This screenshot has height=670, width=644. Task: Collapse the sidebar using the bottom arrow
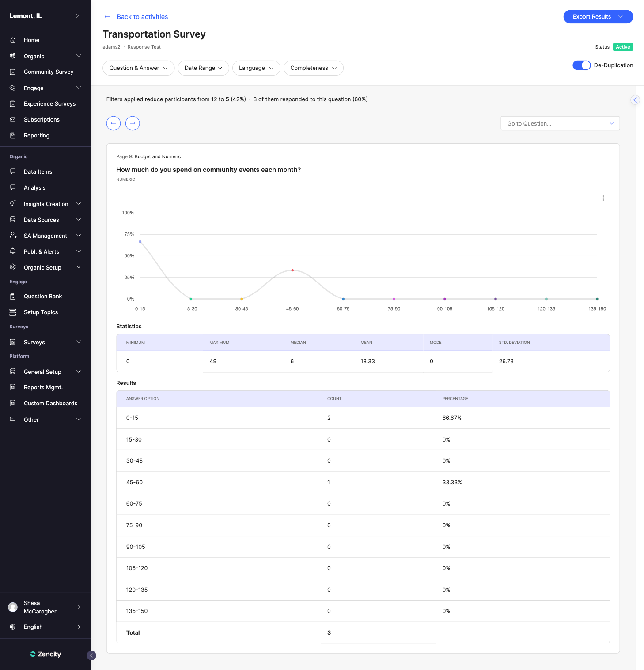91,655
